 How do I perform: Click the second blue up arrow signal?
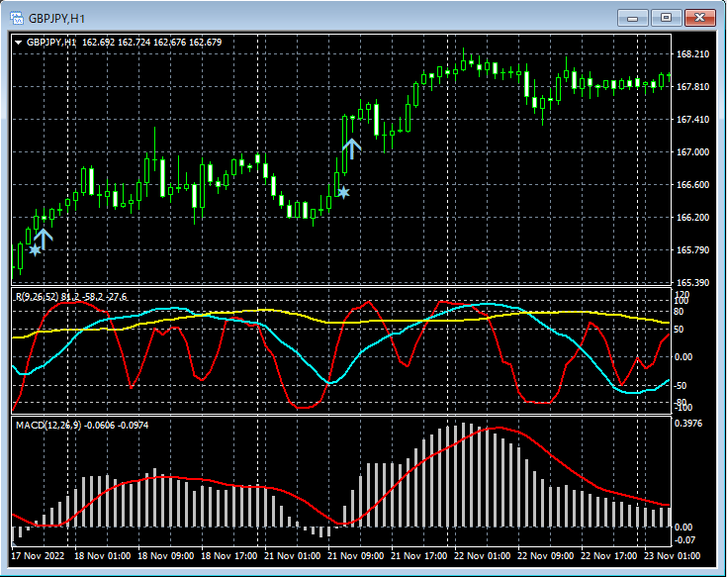(352, 148)
